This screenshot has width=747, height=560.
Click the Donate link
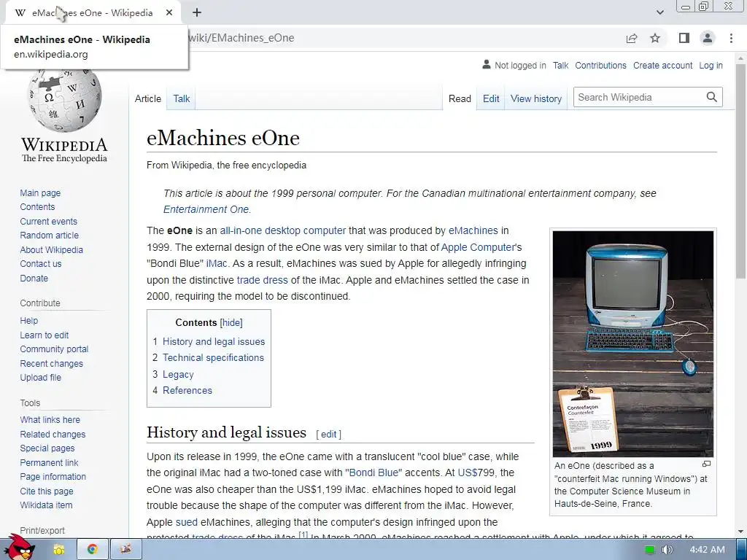click(34, 278)
